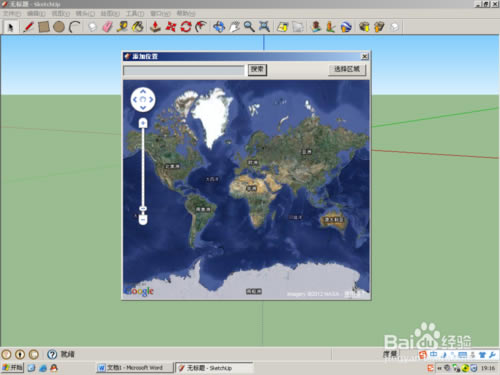Open the 编辑 (Edit) menu

(x=36, y=14)
